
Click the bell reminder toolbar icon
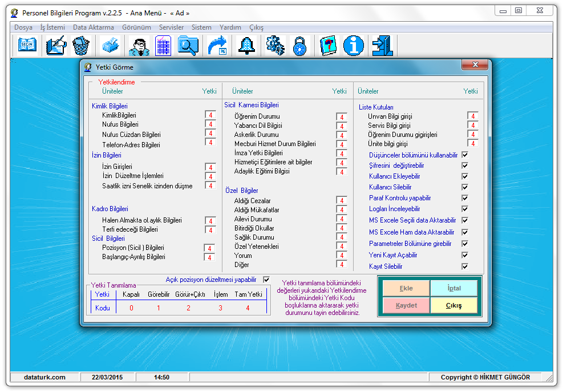pyautogui.click(x=246, y=46)
